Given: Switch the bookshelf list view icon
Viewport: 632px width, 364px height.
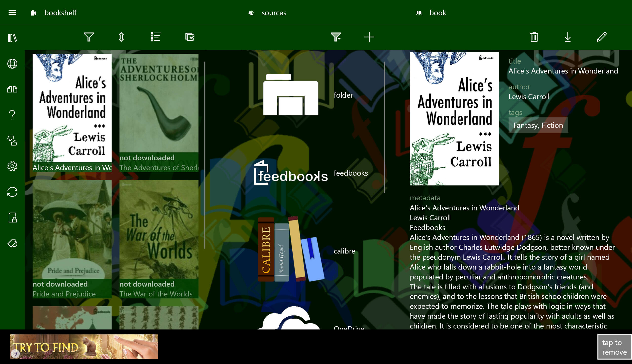Looking at the screenshot, I should click(x=155, y=37).
